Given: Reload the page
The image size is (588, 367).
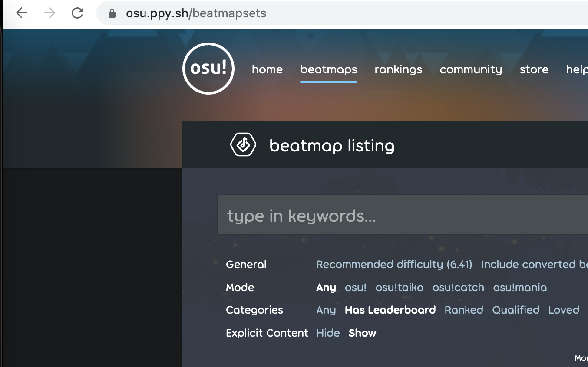Looking at the screenshot, I should [77, 13].
